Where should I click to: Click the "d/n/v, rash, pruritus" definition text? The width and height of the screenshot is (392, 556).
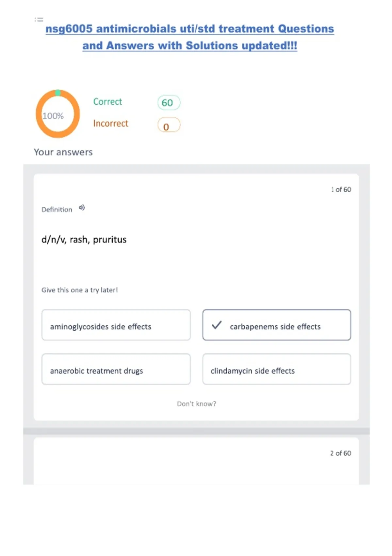click(84, 240)
